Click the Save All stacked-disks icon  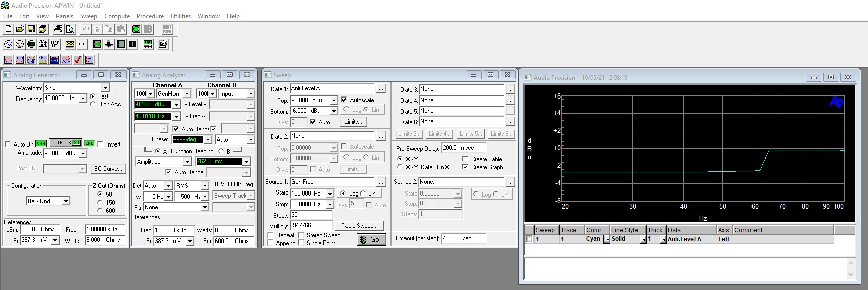coord(43,29)
